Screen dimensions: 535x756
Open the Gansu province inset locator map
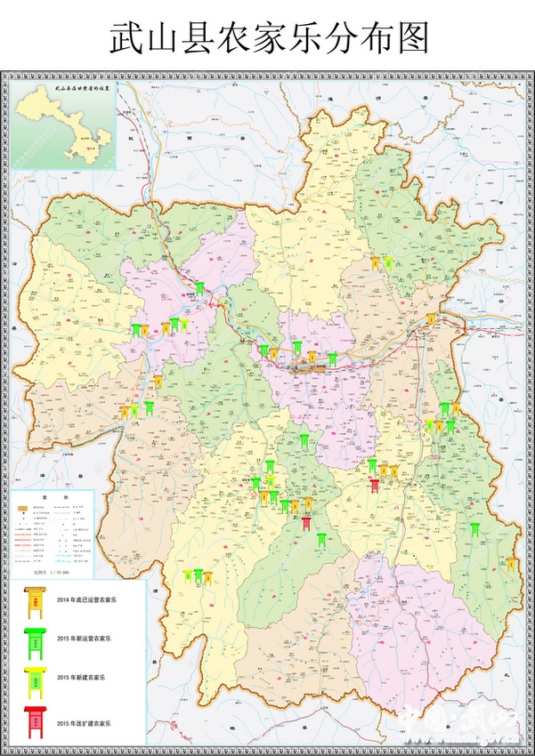click(63, 125)
